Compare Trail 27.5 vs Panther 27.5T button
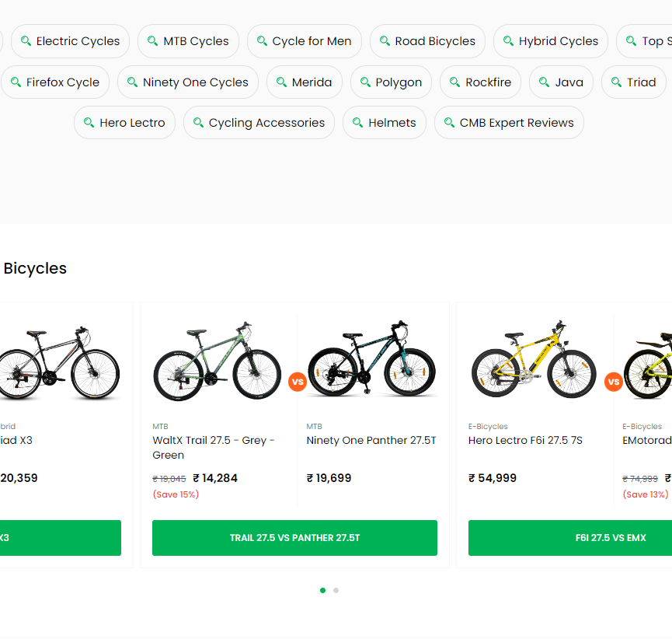The width and height of the screenshot is (672, 639). (x=295, y=538)
